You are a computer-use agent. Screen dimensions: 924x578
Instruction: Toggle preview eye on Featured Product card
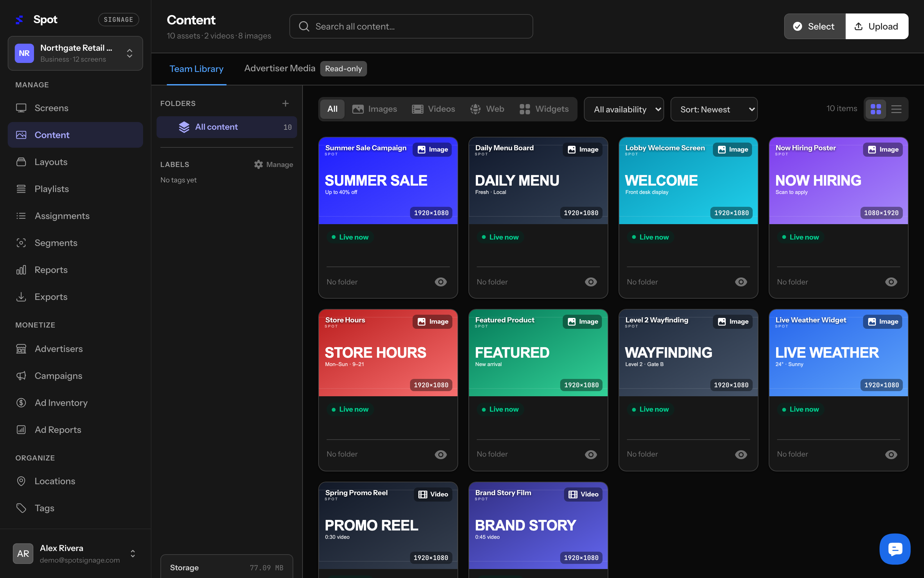click(591, 454)
